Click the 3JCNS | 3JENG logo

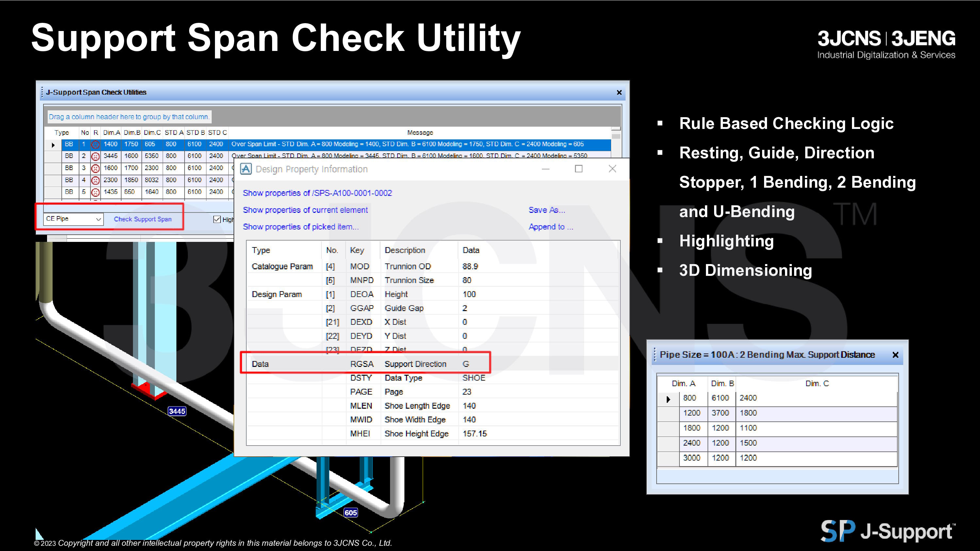(x=886, y=44)
